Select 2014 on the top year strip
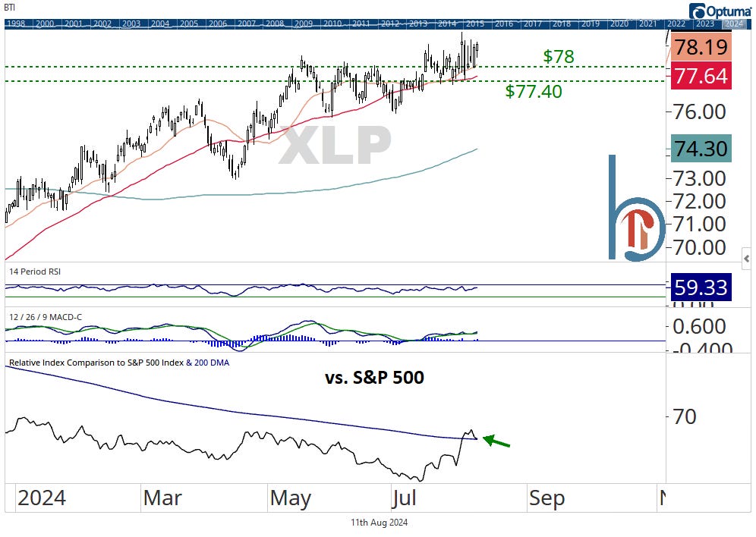Viewport: 756px width, 537px height. [x=447, y=24]
